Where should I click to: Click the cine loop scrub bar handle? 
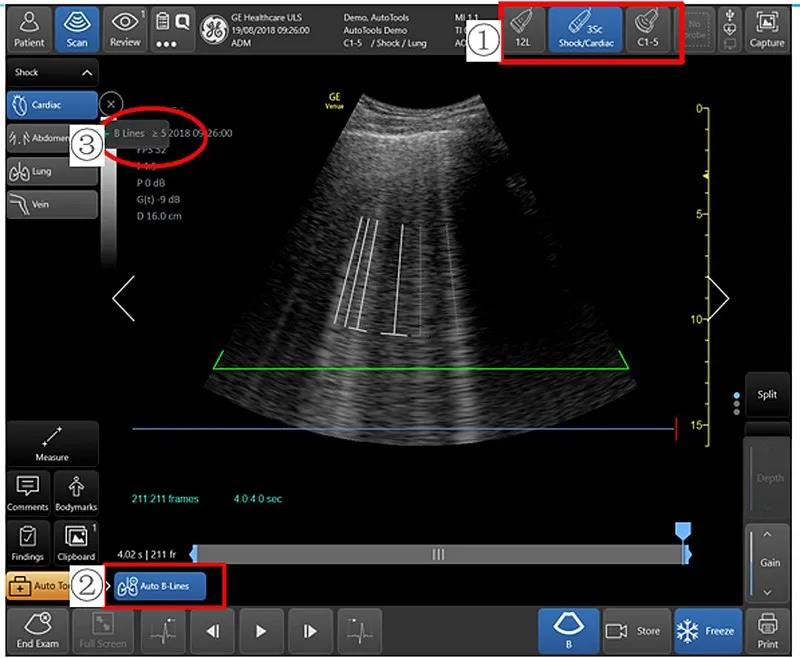pos(438,554)
